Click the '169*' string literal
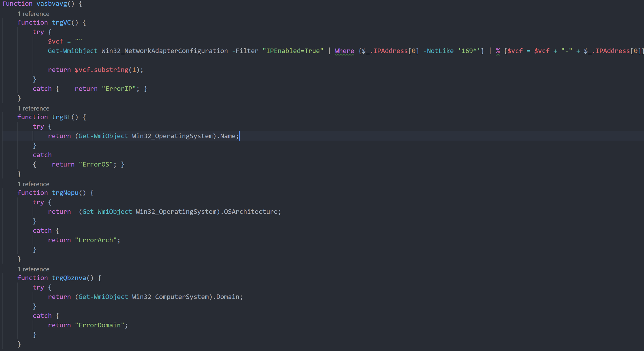The height and width of the screenshot is (351, 644). click(469, 51)
